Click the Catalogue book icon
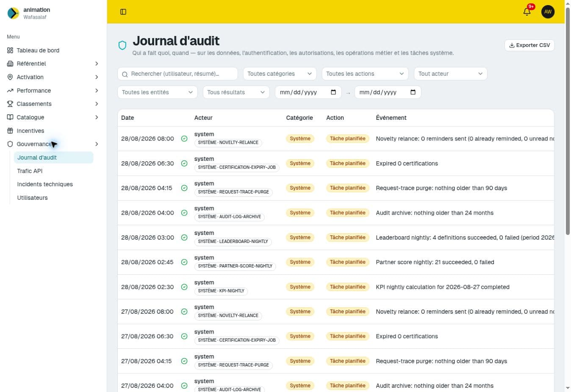This screenshot has height=392, width=571. (x=10, y=117)
